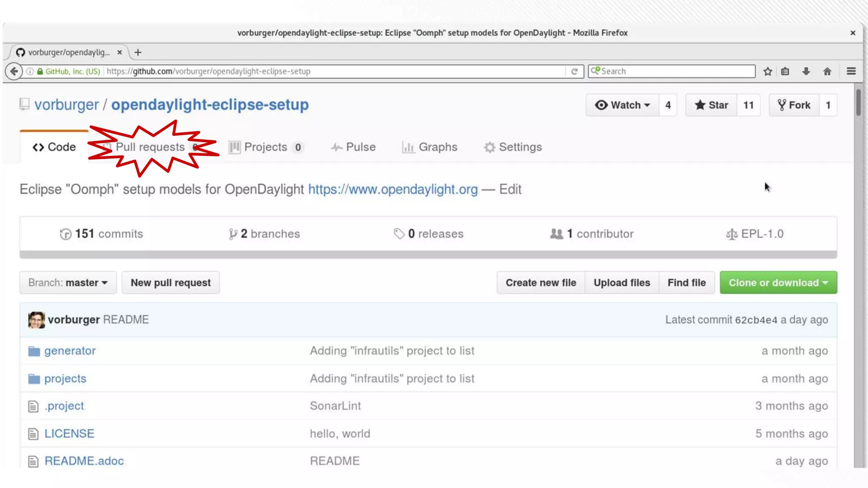Image resolution: width=868 pixels, height=488 pixels.
Task: Open new browser tab with plus
Action: [138, 53]
